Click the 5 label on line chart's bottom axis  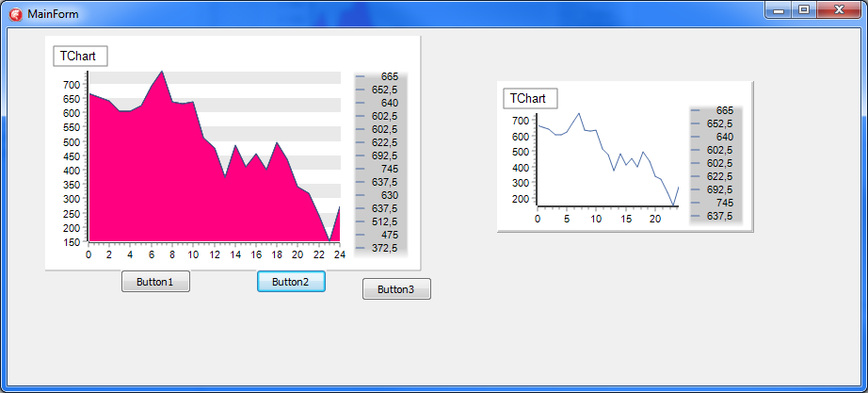(x=567, y=219)
